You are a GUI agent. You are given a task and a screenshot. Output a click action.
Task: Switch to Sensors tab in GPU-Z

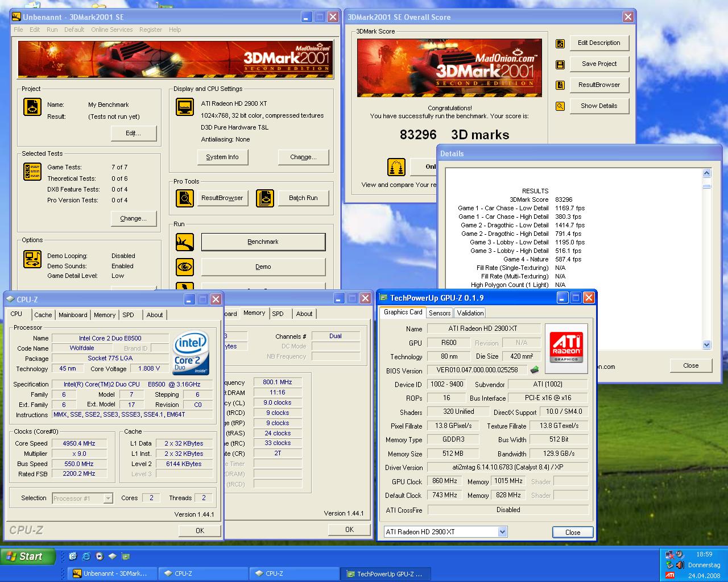click(440, 313)
